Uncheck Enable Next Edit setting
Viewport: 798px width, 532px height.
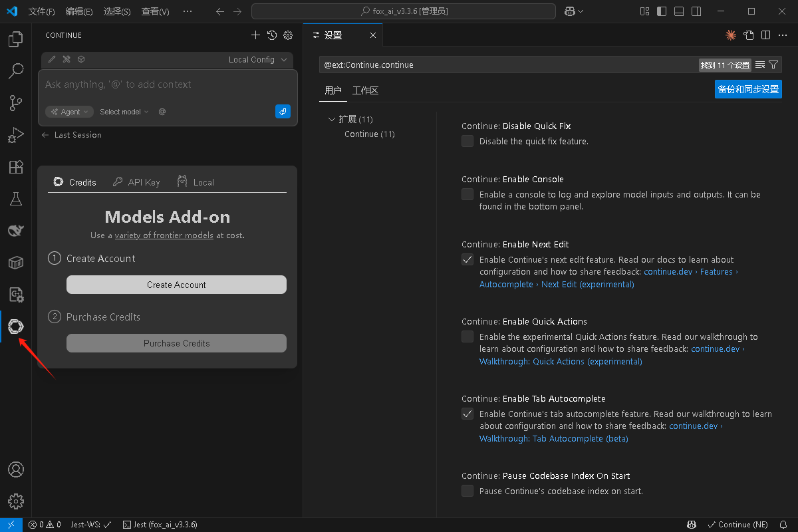click(467, 259)
